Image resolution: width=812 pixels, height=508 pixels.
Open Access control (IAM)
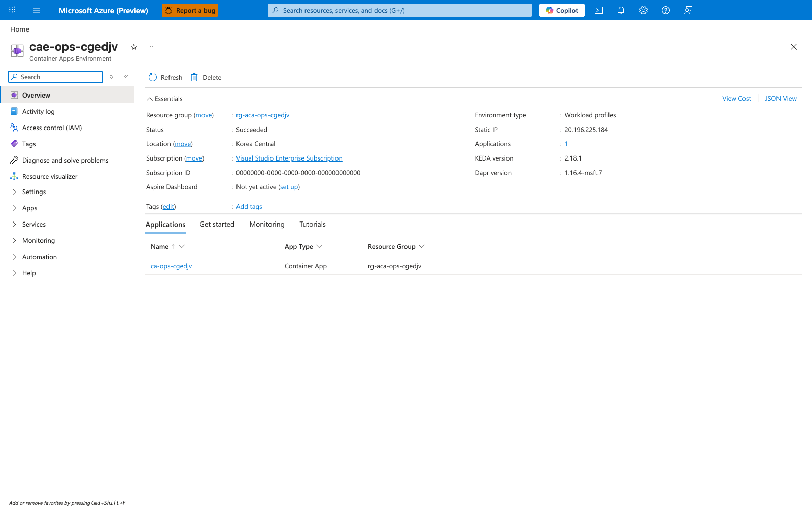pos(52,128)
